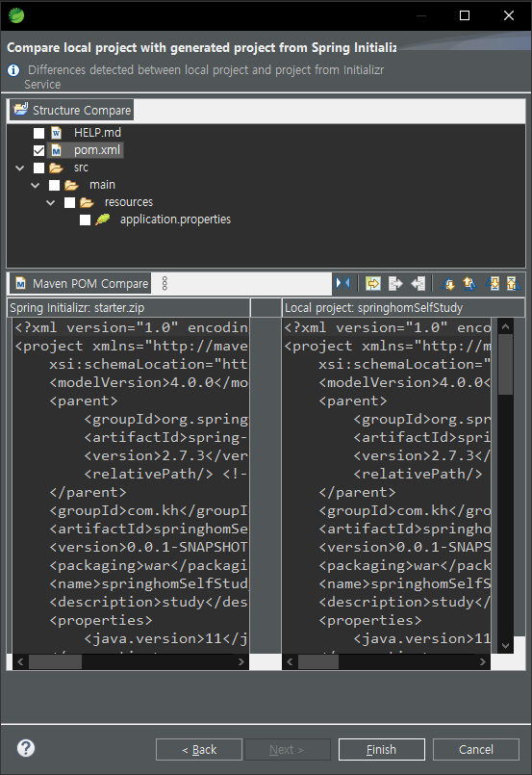Viewport: 532px width, 775px height.
Task: Open the help question mark icon
Action: coord(26,748)
